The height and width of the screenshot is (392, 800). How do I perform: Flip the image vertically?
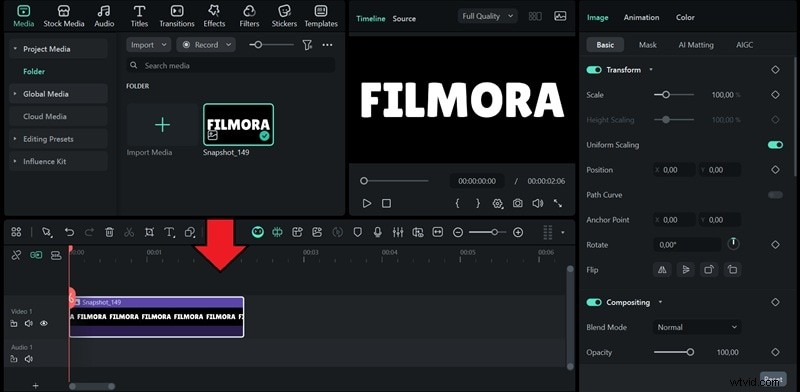click(685, 270)
